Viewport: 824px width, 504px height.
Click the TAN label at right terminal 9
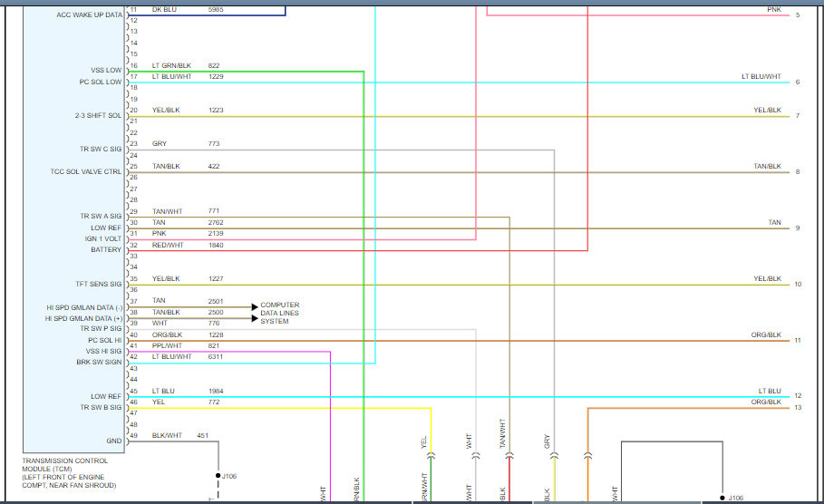click(775, 222)
